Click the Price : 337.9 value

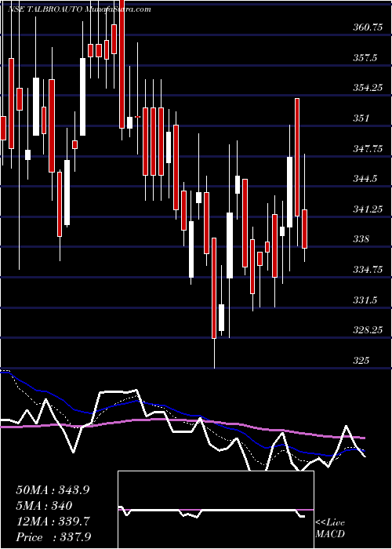[x=53, y=537]
